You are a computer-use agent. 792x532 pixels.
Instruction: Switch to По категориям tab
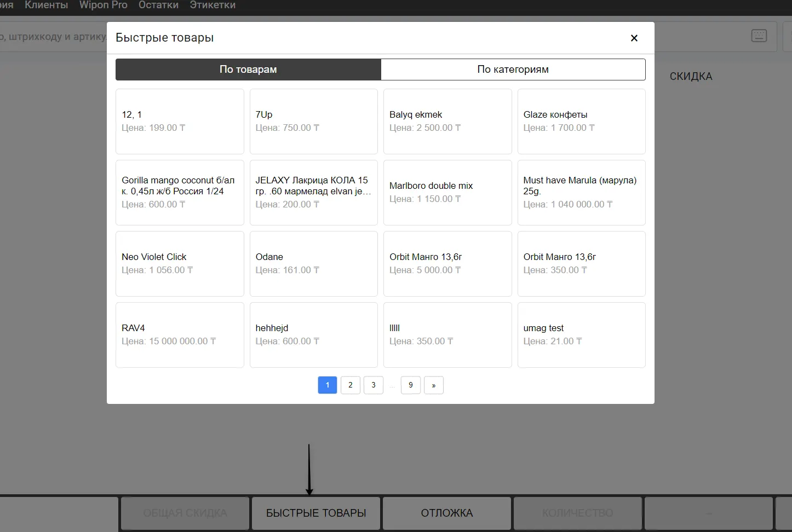(513, 70)
